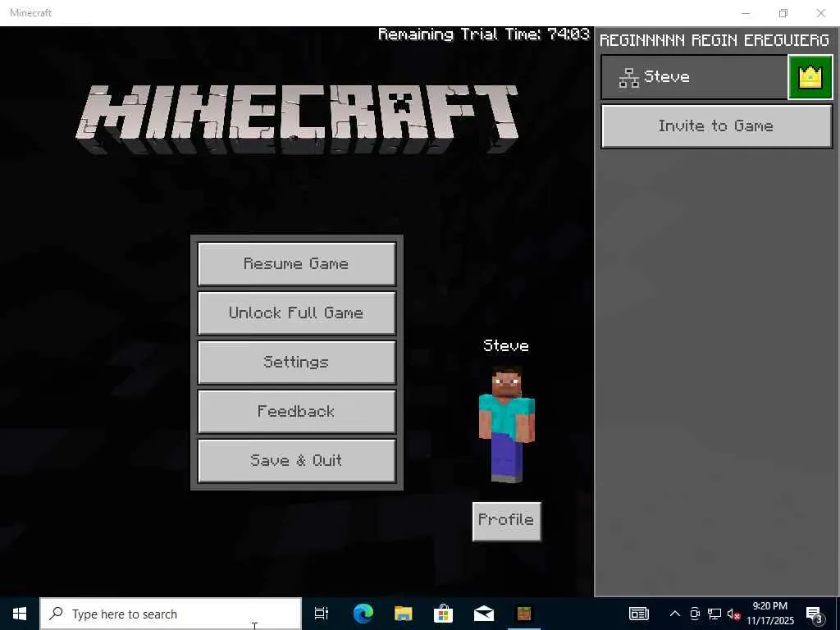The height and width of the screenshot is (630, 840).
Task: Open the clock and date flyout
Action: click(x=770, y=614)
